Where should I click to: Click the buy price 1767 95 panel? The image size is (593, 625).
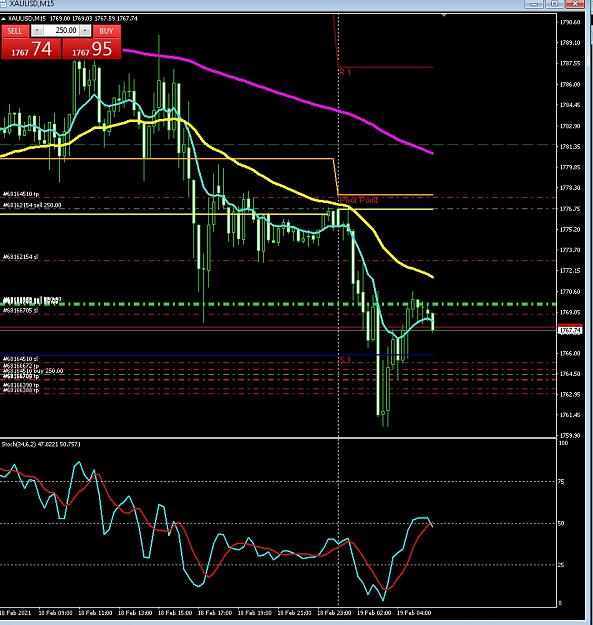pyautogui.click(x=91, y=49)
